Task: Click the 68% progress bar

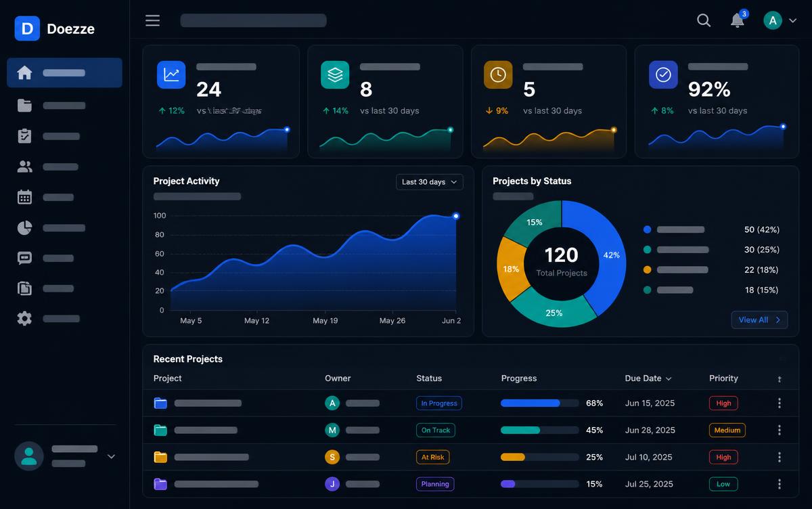Action: pyautogui.click(x=540, y=403)
